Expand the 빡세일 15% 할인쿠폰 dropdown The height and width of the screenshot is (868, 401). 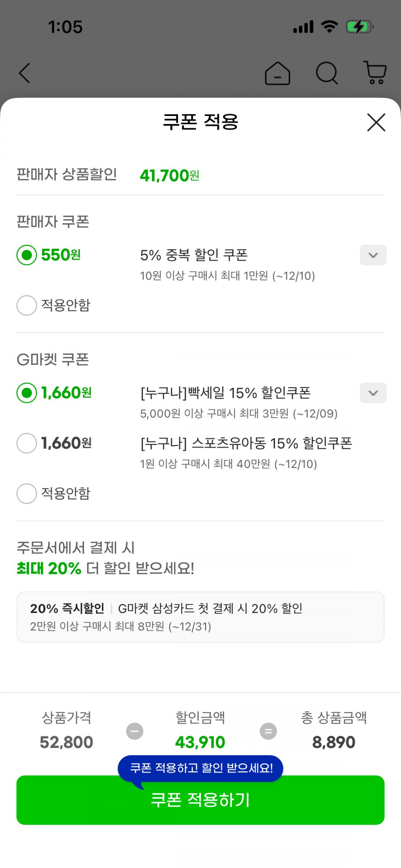[x=373, y=393]
